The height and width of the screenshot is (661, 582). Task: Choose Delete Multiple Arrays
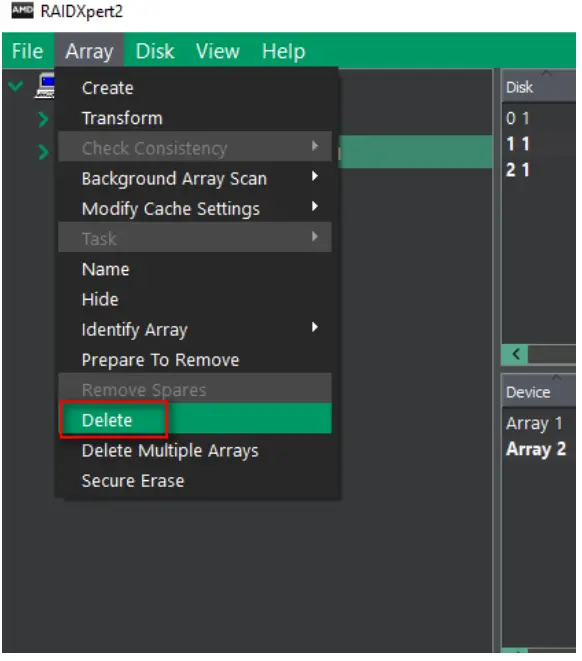click(x=195, y=450)
